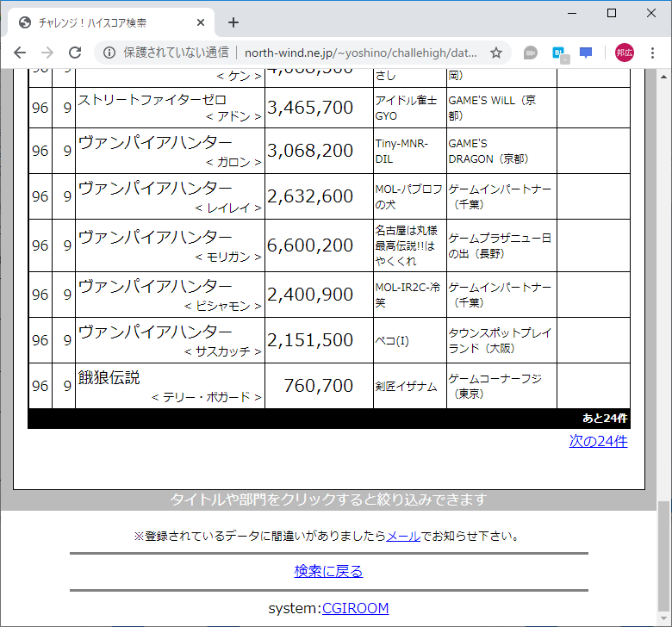Viewport: 672px width, 627px height.
Task: Open the 検索に戻る link
Action: tap(328, 571)
